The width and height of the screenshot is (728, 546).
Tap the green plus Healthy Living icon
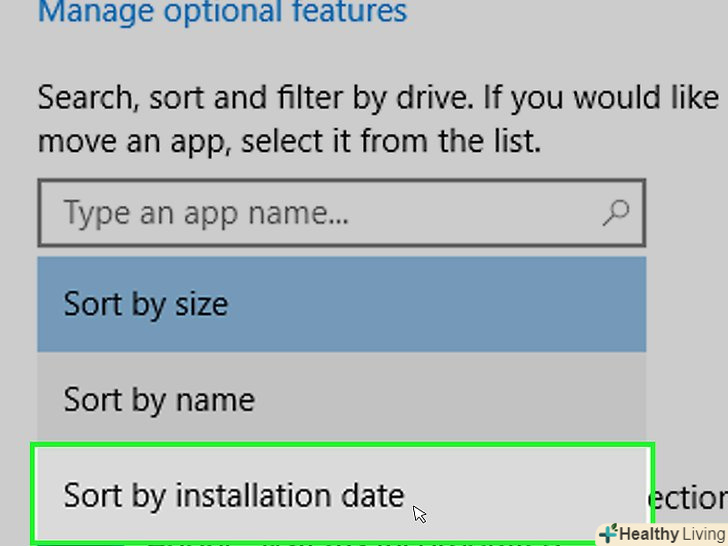point(607,533)
